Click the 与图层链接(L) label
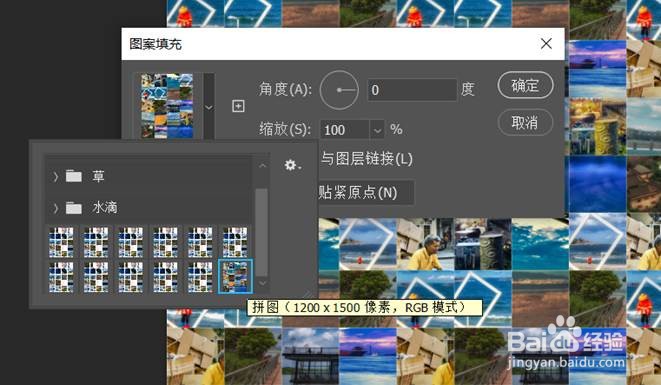661x385 pixels. pos(366,159)
